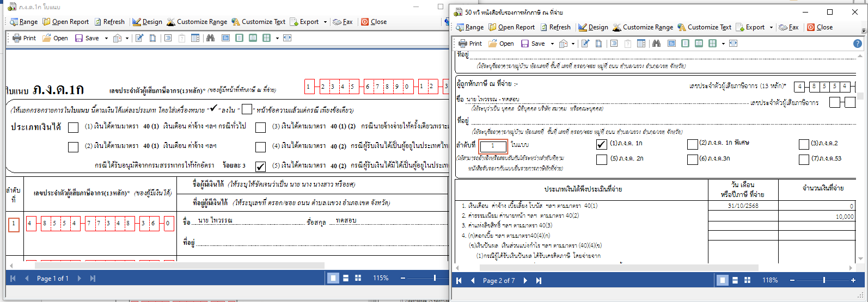Expand the Export dropdown arrow in the right window

771,27
